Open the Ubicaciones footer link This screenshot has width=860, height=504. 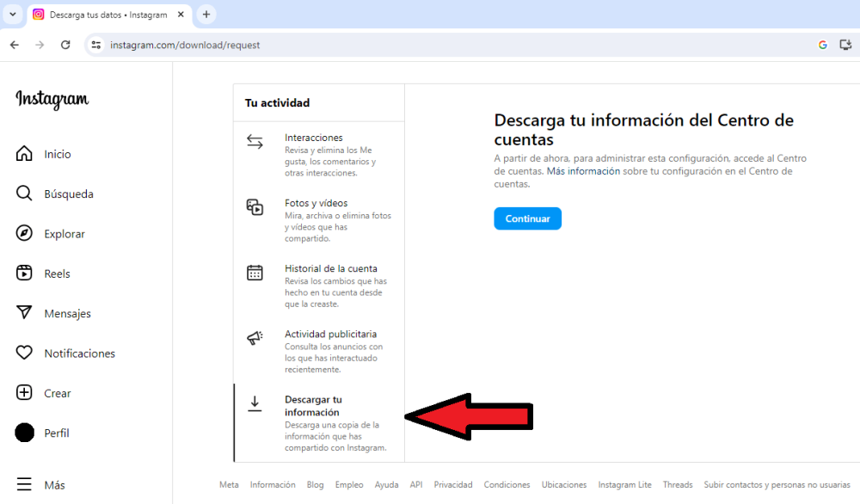[x=564, y=485]
